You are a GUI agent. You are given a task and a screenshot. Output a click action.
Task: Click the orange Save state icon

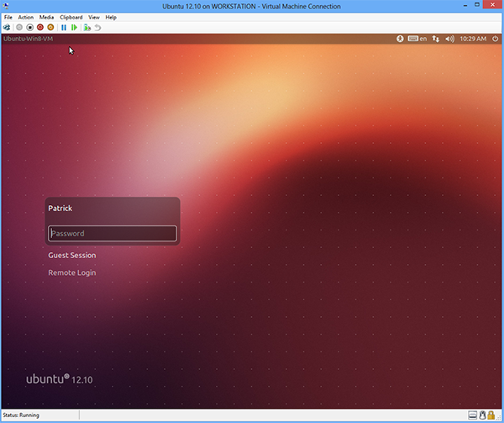tap(50, 27)
